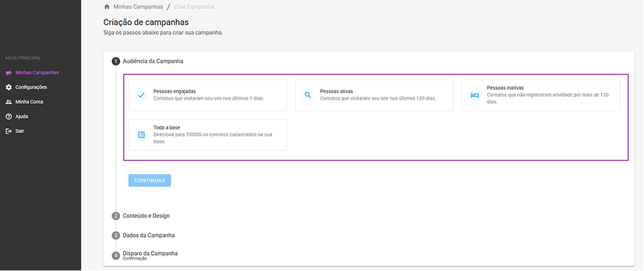Click Criação de campanhas heading
Screen dimensions: 644x271
tap(146, 22)
